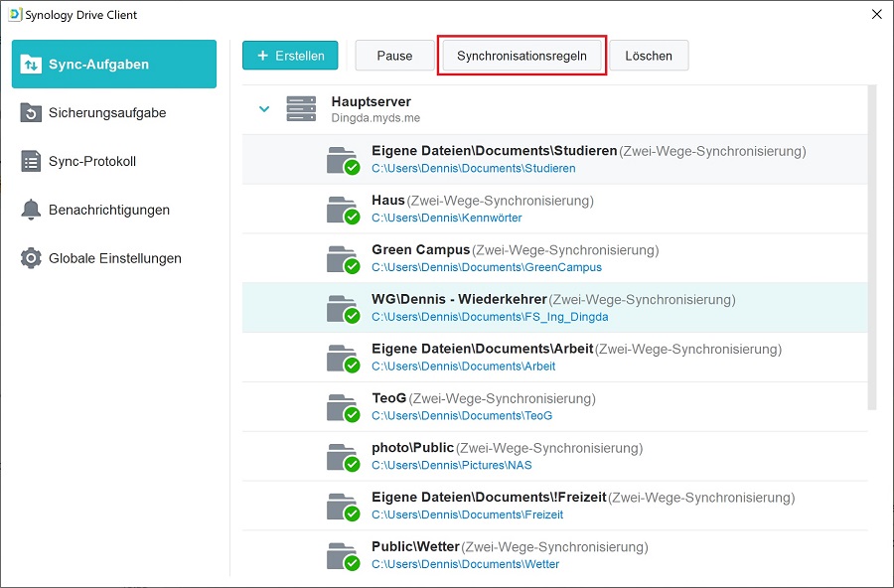Click the Löschen button
This screenshot has width=894, height=588.
click(x=649, y=56)
